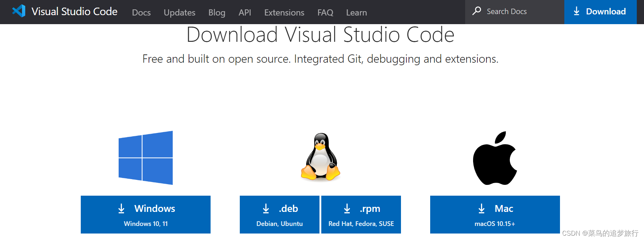Go to the Updates page
Viewport: 644px width, 240px height.
pyautogui.click(x=180, y=13)
